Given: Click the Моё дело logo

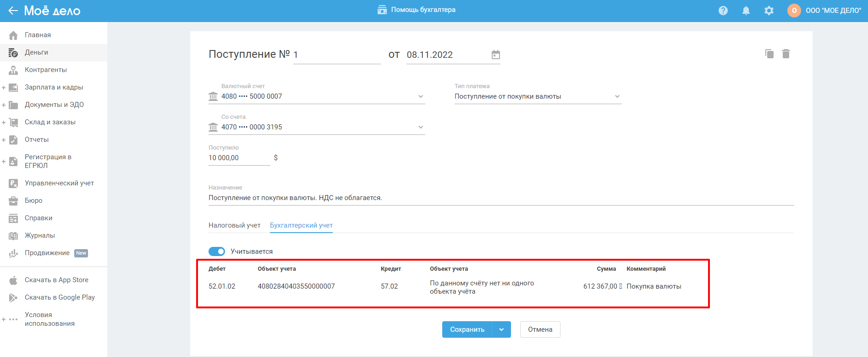Looking at the screenshot, I should (52, 11).
